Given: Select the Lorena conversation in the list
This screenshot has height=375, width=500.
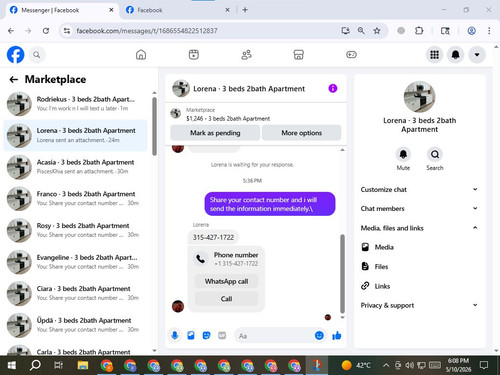Looking at the screenshot, I should pos(76,135).
